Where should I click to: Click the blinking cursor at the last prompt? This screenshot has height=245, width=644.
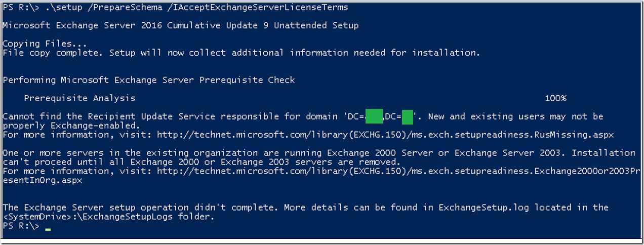tap(48, 229)
